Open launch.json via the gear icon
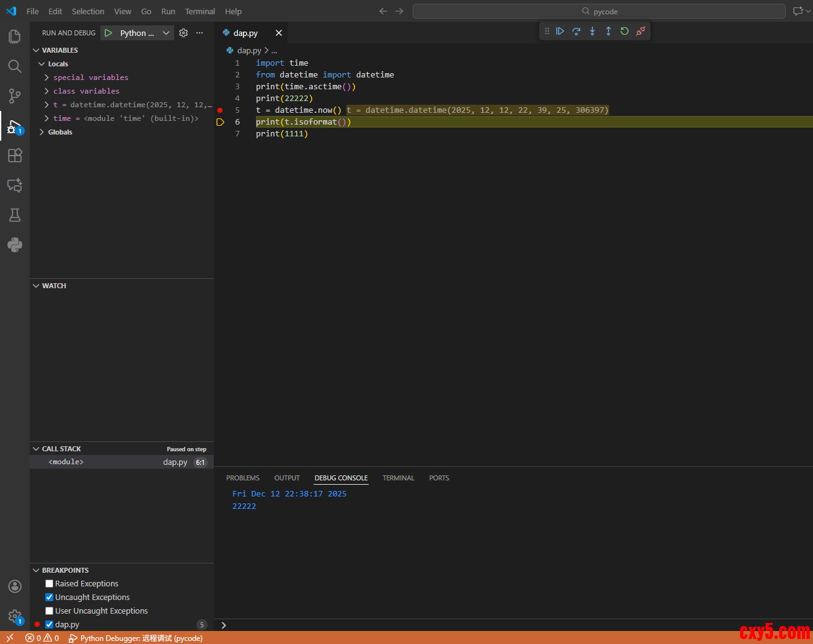This screenshot has width=813, height=644. coord(183,33)
